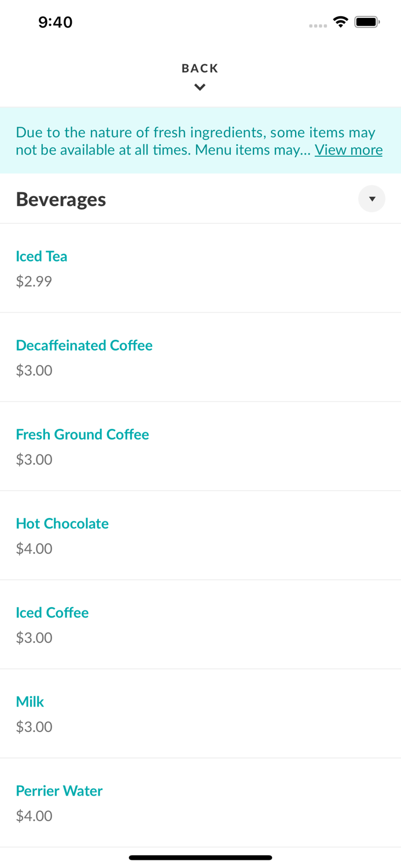Tap the cellular signal dots icon
This screenshot has width=401, height=868.
pyautogui.click(x=318, y=25)
